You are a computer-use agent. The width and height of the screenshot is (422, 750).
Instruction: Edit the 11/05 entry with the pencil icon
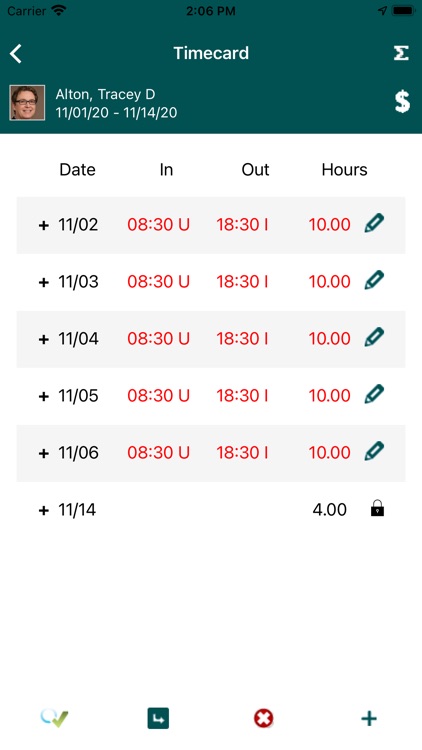coord(374,395)
